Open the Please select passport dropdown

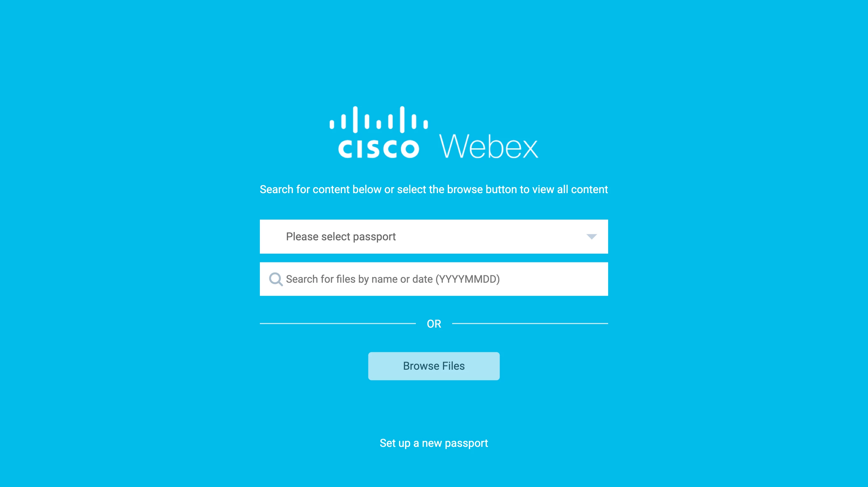click(434, 236)
